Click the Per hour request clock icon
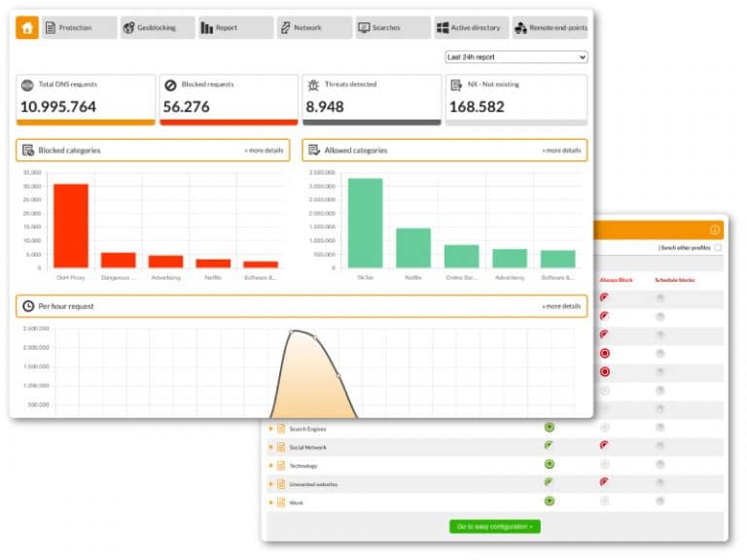This screenshot has height=560, width=747. [28, 306]
